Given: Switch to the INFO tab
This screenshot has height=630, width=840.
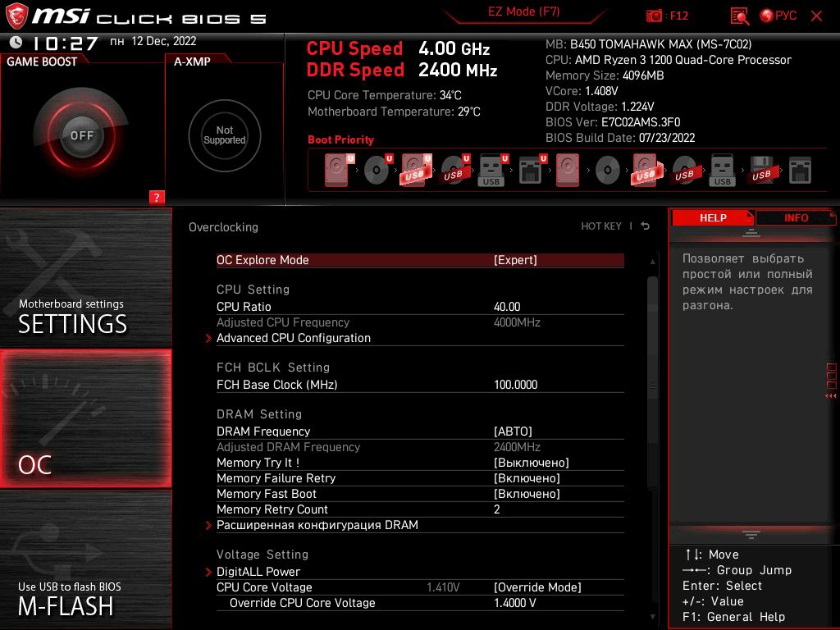Looking at the screenshot, I should [x=796, y=217].
